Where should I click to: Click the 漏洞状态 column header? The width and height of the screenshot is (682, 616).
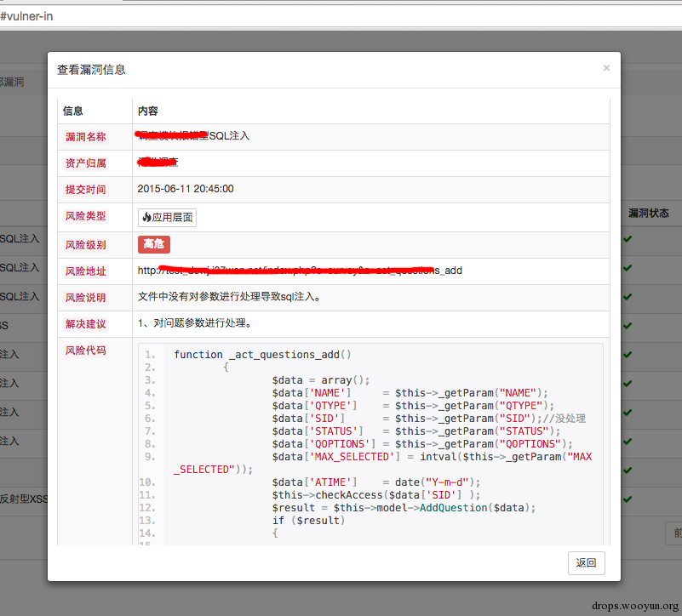click(649, 213)
